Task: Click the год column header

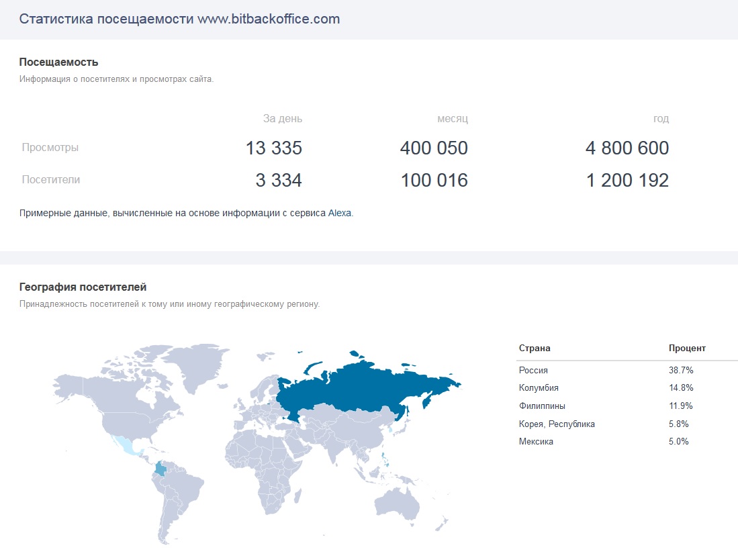Action: (x=661, y=119)
